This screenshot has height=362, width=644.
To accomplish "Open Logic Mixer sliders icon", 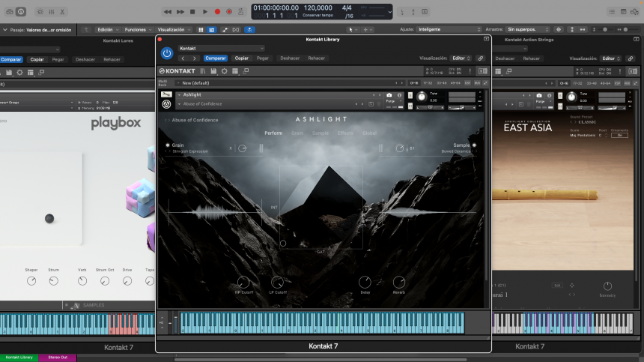I will tap(52, 12).
